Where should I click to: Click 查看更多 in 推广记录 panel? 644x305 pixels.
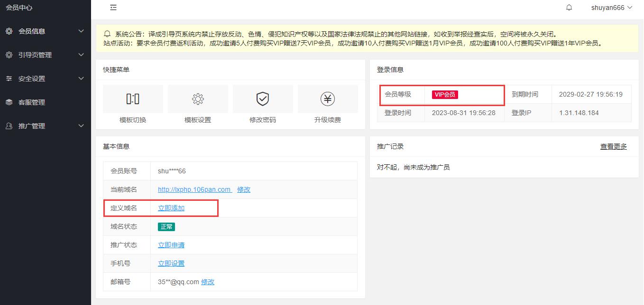click(x=613, y=146)
